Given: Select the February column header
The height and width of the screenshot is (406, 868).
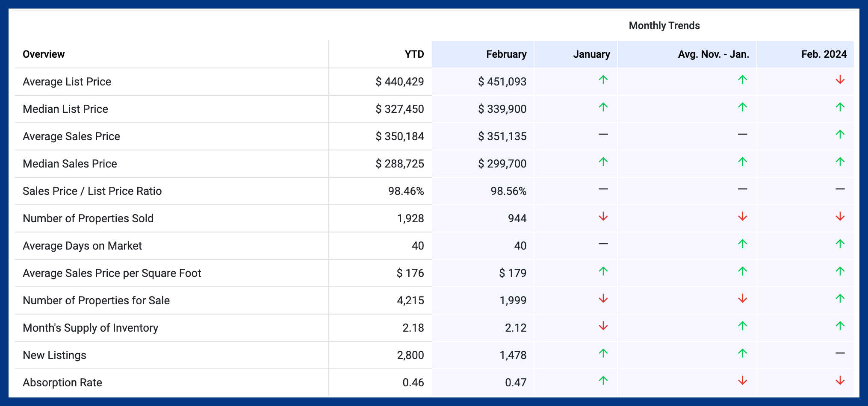Looking at the screenshot, I should (506, 54).
